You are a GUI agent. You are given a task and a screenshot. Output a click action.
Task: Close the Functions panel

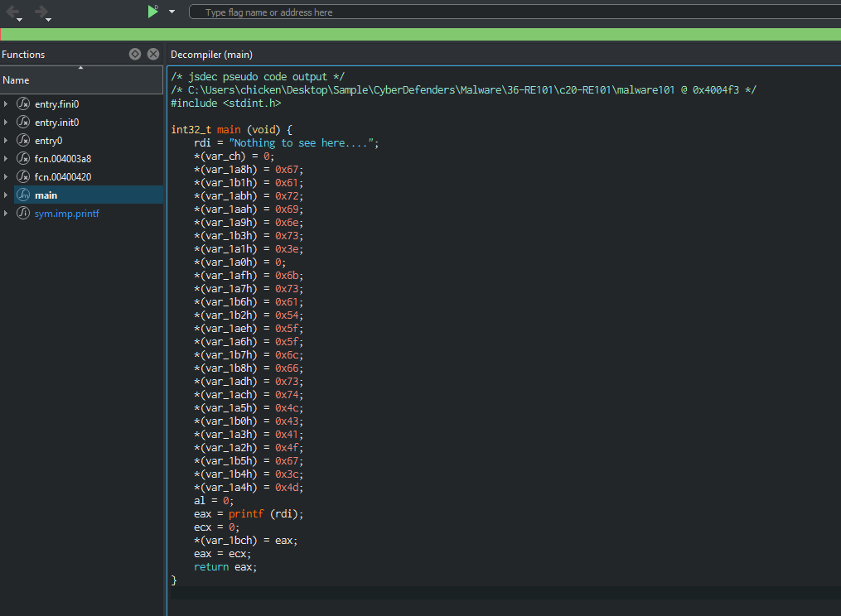pos(153,54)
